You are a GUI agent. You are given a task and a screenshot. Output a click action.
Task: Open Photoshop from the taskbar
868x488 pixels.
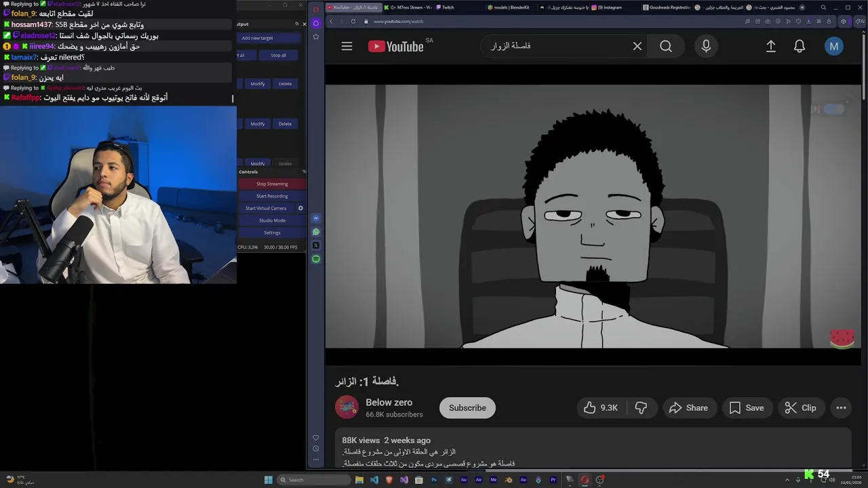(x=433, y=480)
